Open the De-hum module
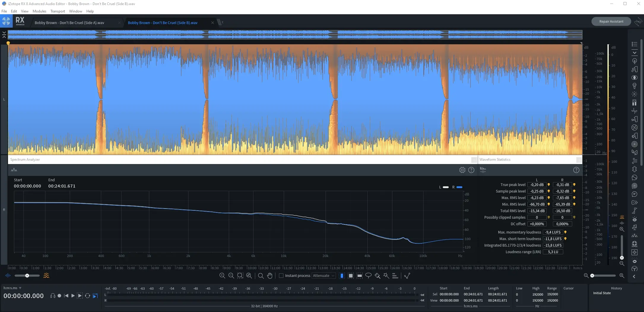The width and height of the screenshot is (644, 312). (635, 127)
